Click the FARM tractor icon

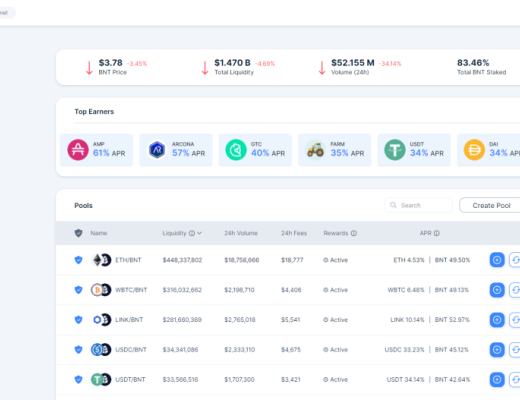pos(315,150)
